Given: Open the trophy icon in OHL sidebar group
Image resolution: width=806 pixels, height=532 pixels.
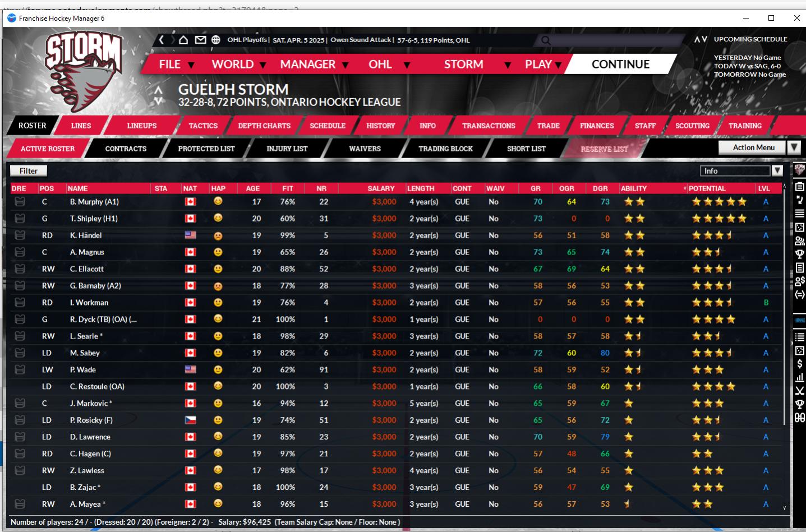Looking at the screenshot, I should tap(800, 404).
